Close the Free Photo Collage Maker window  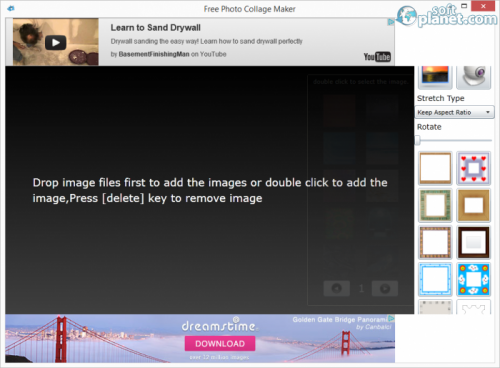click(x=483, y=6)
